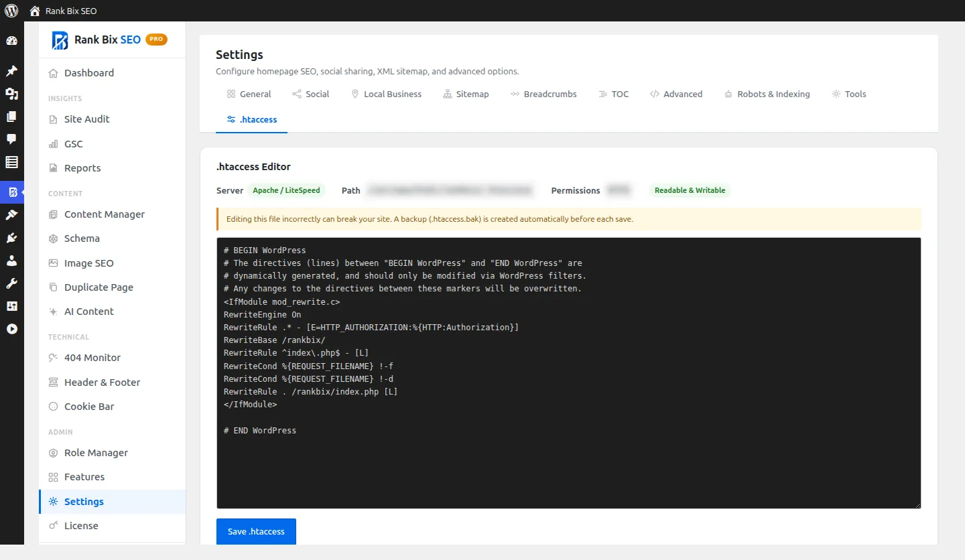Click the backup warning notice text
The height and width of the screenshot is (560, 965).
coord(429,219)
